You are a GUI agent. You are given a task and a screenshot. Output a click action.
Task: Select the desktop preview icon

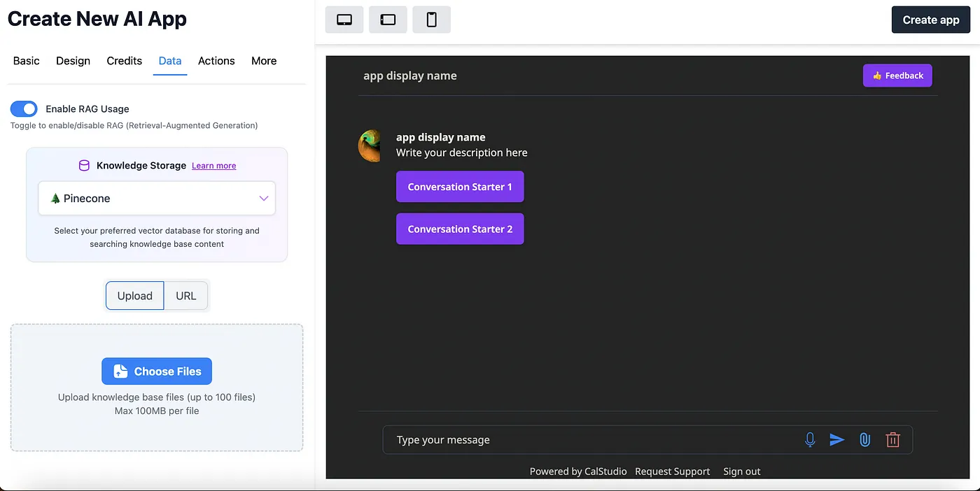(x=344, y=20)
